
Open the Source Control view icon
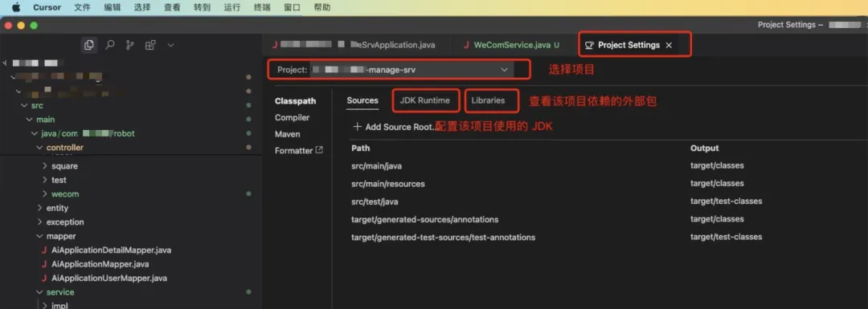(x=129, y=45)
